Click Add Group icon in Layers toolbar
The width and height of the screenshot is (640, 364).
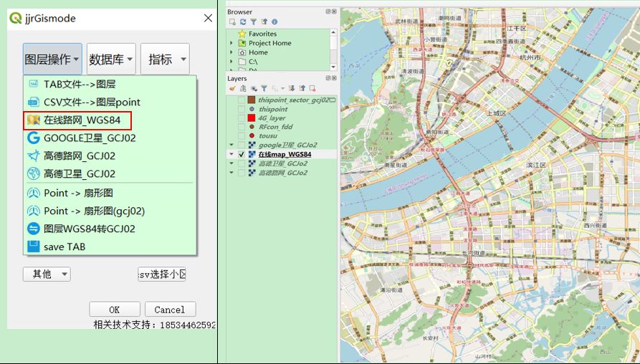pyautogui.click(x=243, y=88)
